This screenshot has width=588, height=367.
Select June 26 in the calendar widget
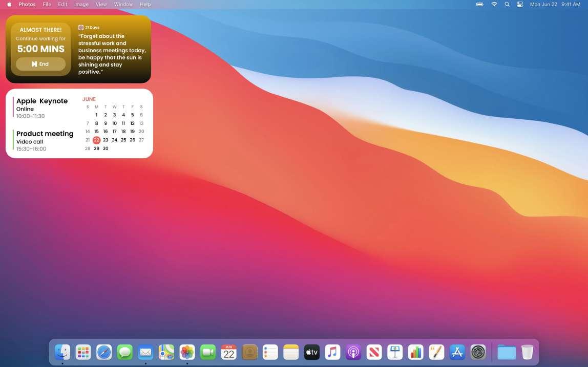click(x=132, y=140)
